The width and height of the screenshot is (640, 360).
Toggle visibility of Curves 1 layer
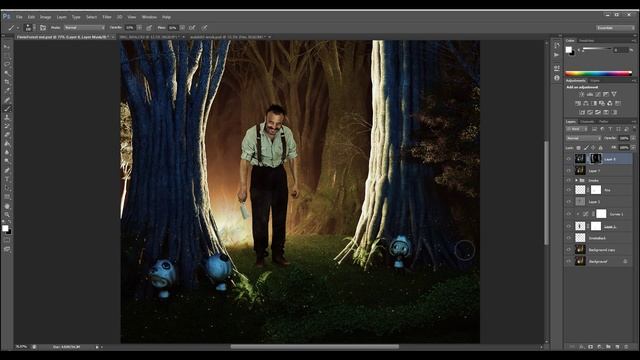[x=569, y=213]
